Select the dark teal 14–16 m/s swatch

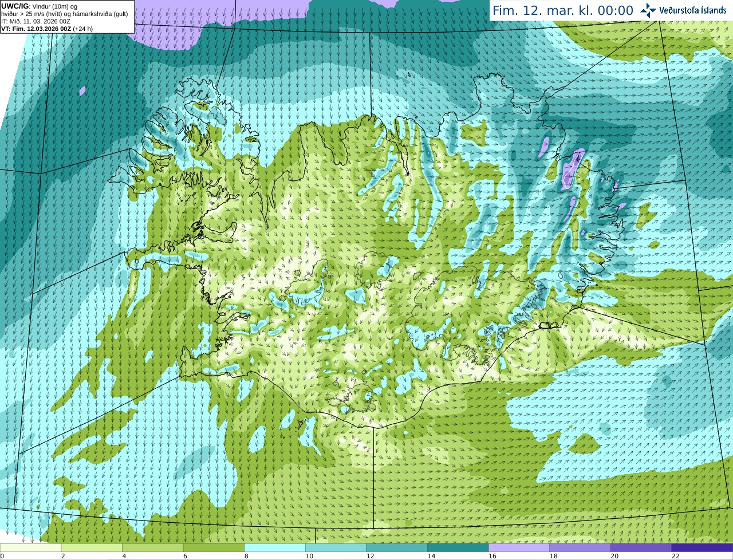(458, 547)
